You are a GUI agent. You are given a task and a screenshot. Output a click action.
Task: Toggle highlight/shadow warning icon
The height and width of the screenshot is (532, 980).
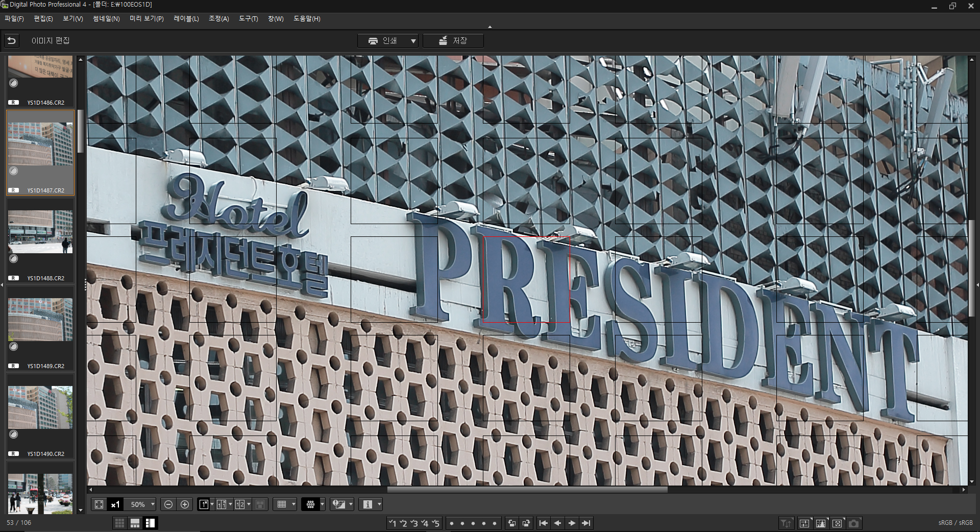pyautogui.click(x=339, y=504)
